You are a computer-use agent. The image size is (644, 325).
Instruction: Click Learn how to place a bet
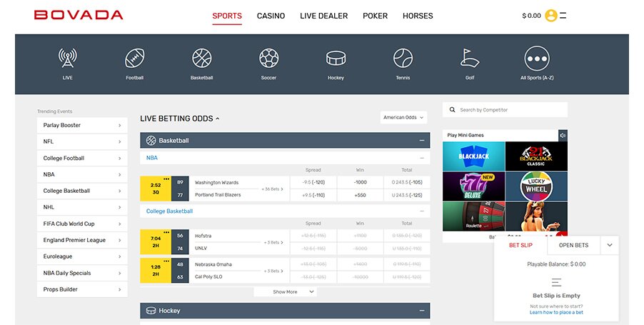556,312
